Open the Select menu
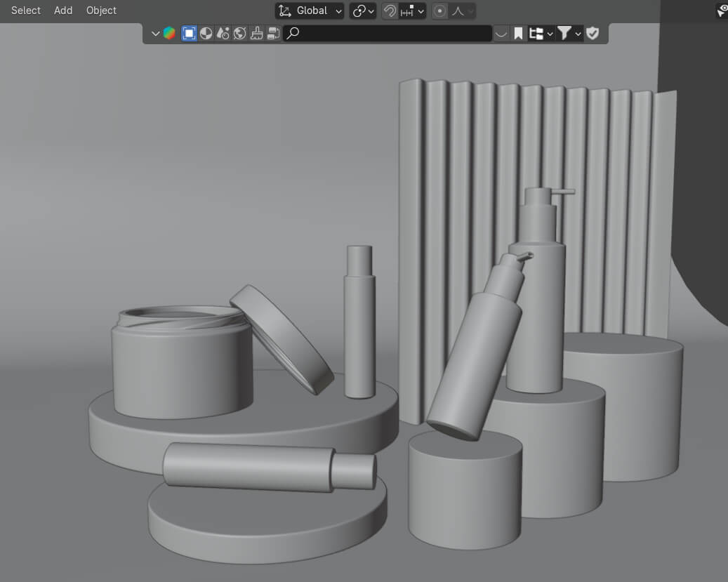This screenshot has width=728, height=582. coord(26,11)
